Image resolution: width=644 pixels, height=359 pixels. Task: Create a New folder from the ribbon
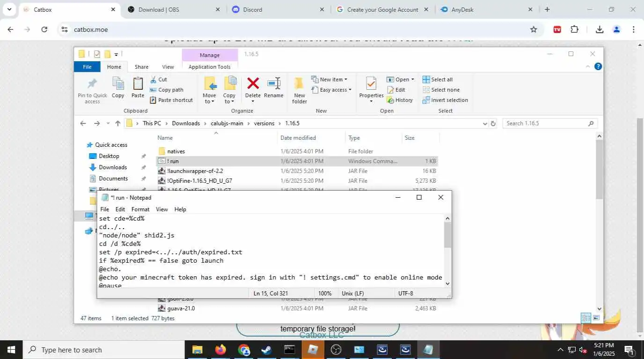[x=300, y=91]
